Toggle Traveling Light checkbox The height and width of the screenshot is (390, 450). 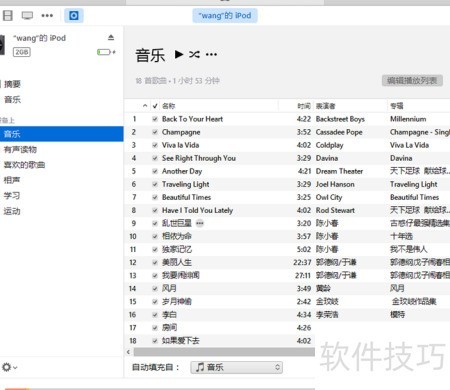[155, 184]
